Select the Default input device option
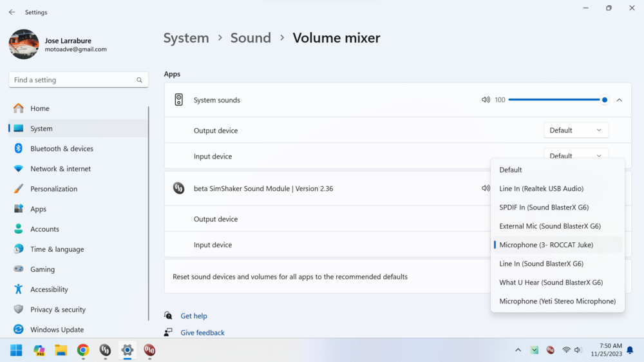The width and height of the screenshot is (644, 362). click(511, 170)
